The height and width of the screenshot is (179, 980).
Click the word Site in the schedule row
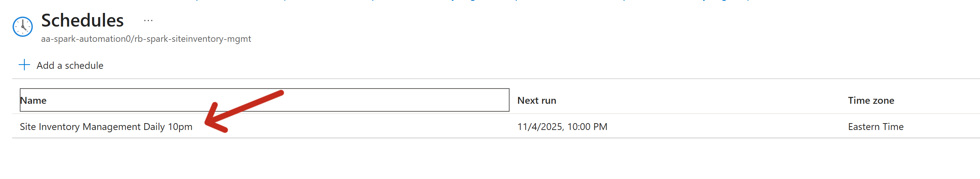(28, 127)
